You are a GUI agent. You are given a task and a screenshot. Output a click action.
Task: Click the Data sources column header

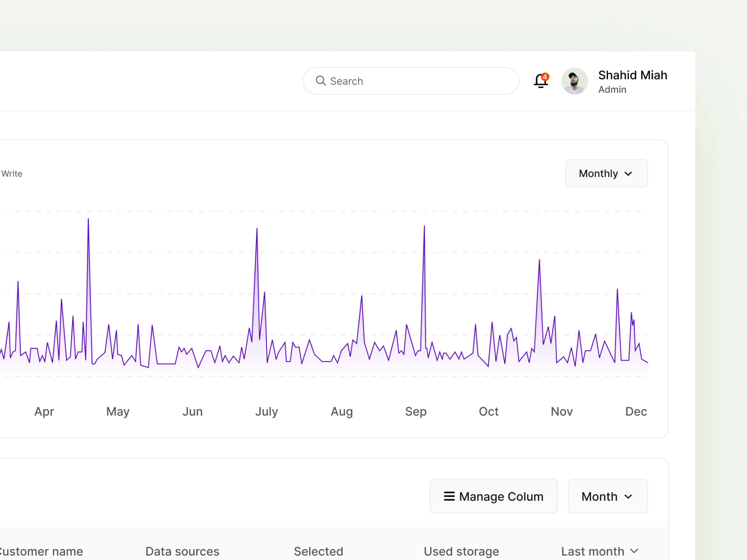(x=182, y=551)
